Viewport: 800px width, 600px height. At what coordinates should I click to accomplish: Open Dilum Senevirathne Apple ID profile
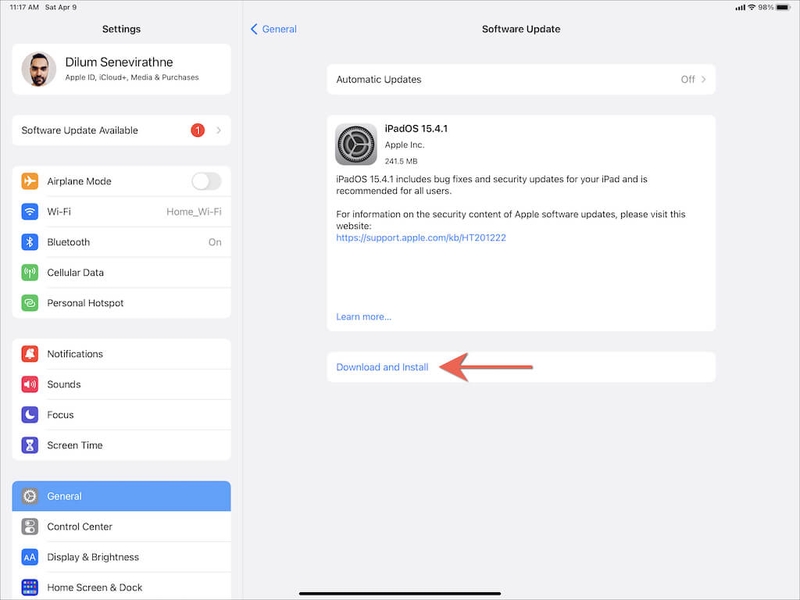pyautogui.click(x=121, y=69)
